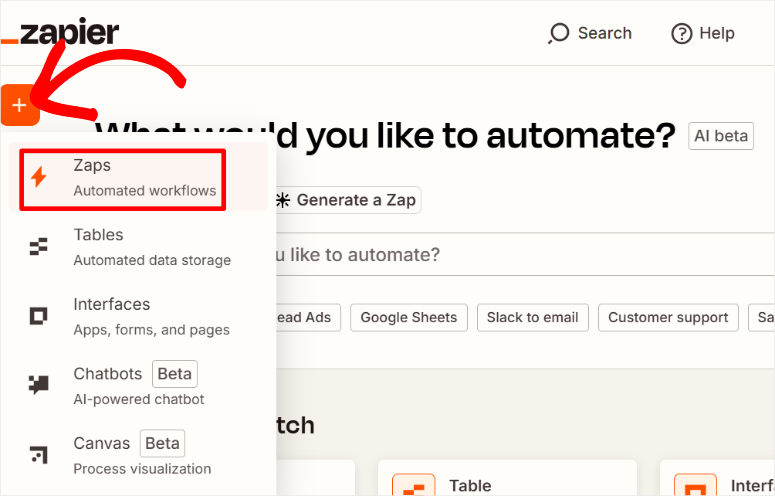Click the Lead Ads suggestion chip
Image resolution: width=775 pixels, height=496 pixels.
(x=307, y=317)
